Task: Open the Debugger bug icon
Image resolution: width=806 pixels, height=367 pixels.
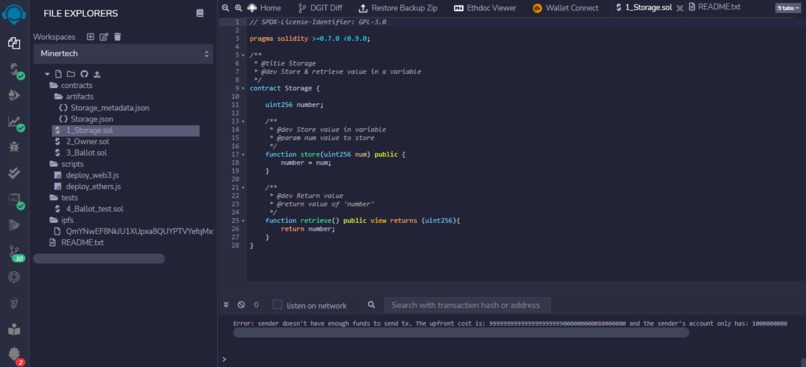Action: tap(14, 147)
